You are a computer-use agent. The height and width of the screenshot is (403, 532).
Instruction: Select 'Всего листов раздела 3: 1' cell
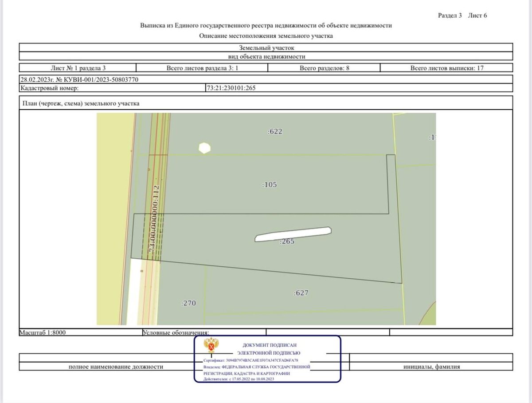[202, 68]
